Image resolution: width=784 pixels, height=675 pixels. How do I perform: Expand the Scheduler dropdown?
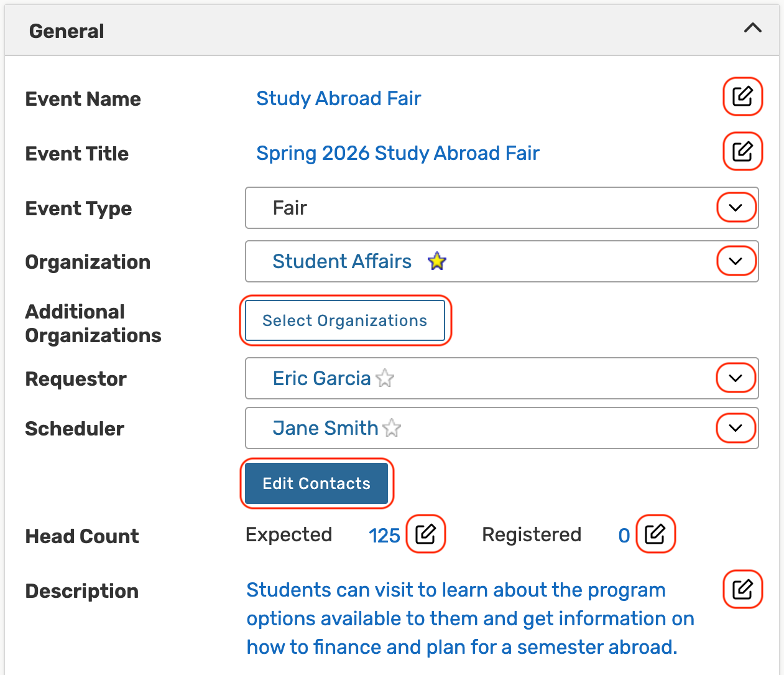736,428
